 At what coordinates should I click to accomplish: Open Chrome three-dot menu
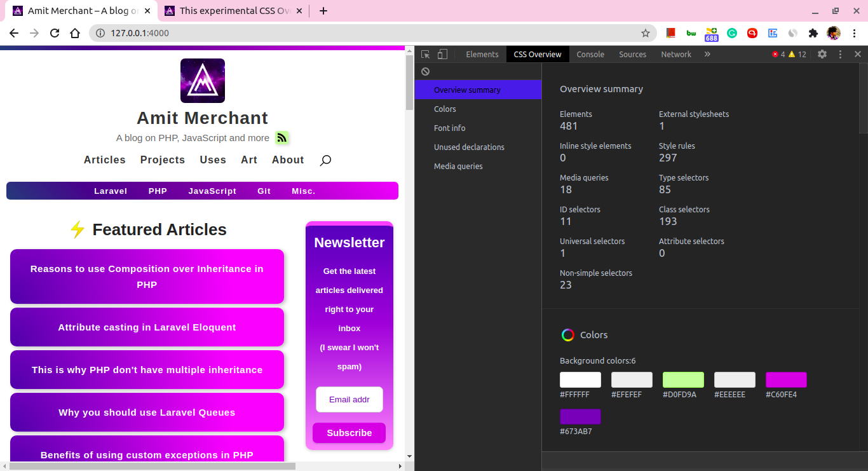pos(855,33)
